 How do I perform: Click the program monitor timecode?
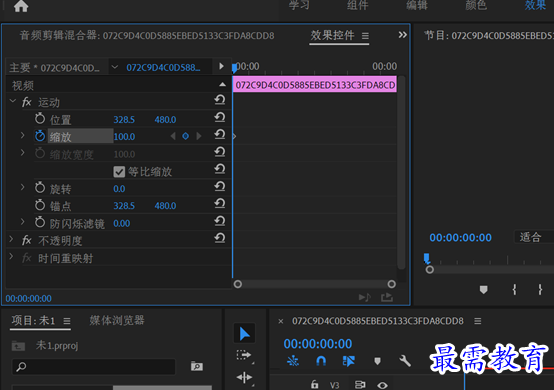[x=460, y=238]
